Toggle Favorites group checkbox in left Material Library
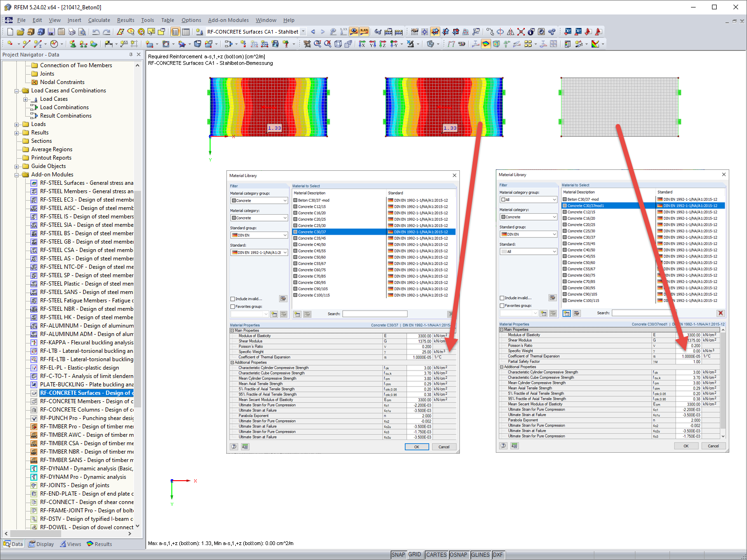Screen dimensions: 747x560 point(233,307)
